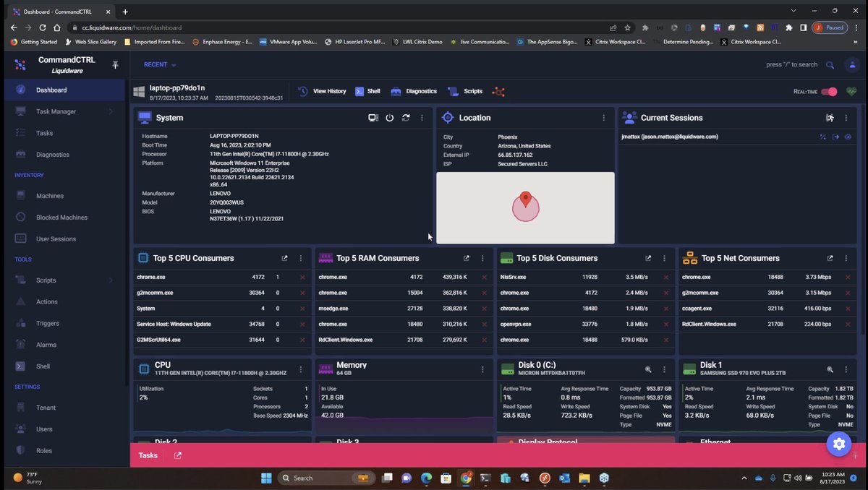Viewport: 868px width, 490px height.
Task: Open the user profile avatar
Action: [x=852, y=65]
